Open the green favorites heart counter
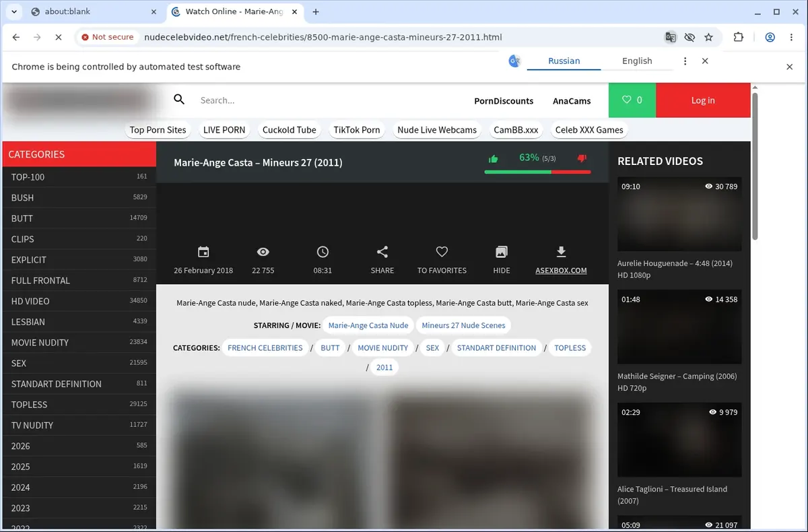This screenshot has height=532, width=808. click(x=632, y=100)
